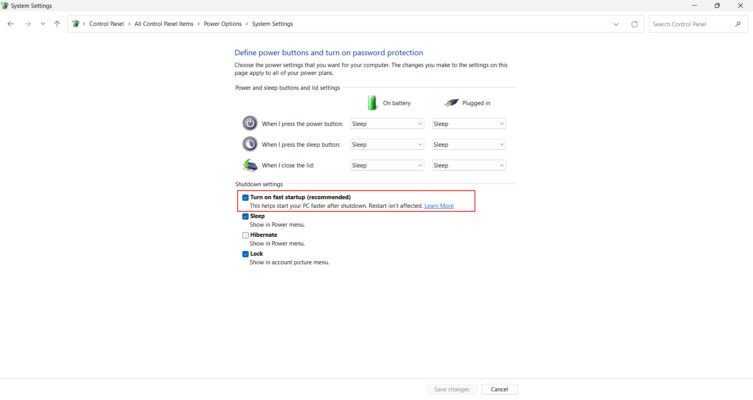Go to All Control Panel Items breadcrumb
753x400 pixels.
point(166,24)
